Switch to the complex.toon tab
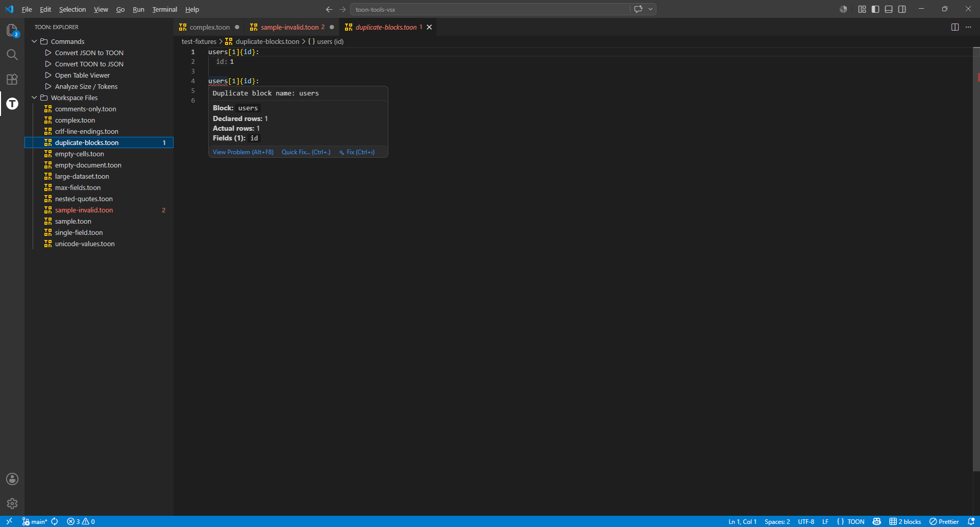The width and height of the screenshot is (980, 527). [x=209, y=27]
